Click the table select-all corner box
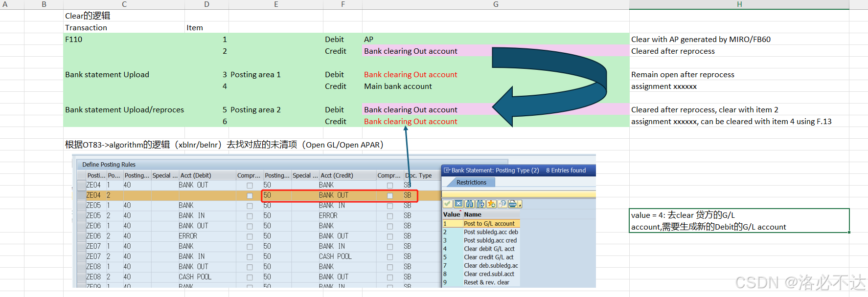 81,175
